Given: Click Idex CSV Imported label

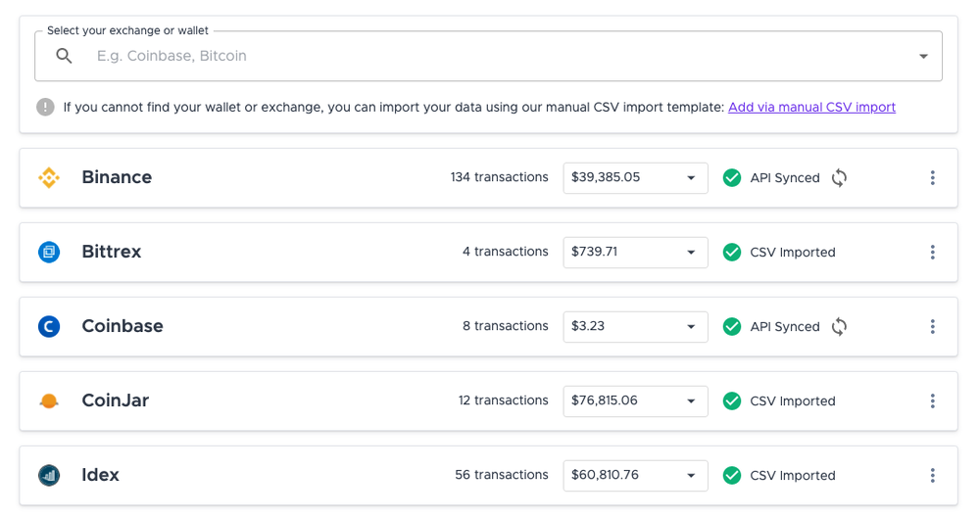Looking at the screenshot, I should click(x=793, y=475).
